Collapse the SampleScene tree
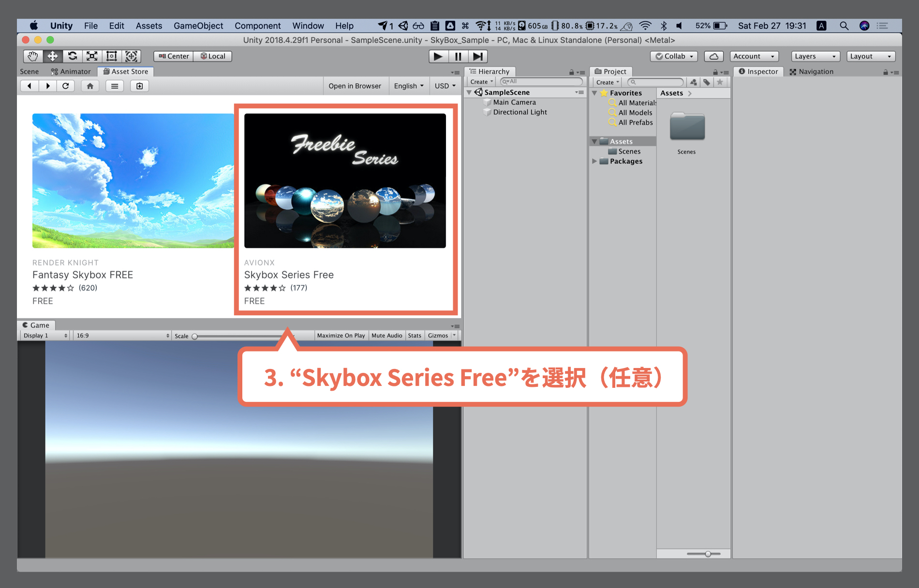The height and width of the screenshot is (588, 919). [469, 92]
